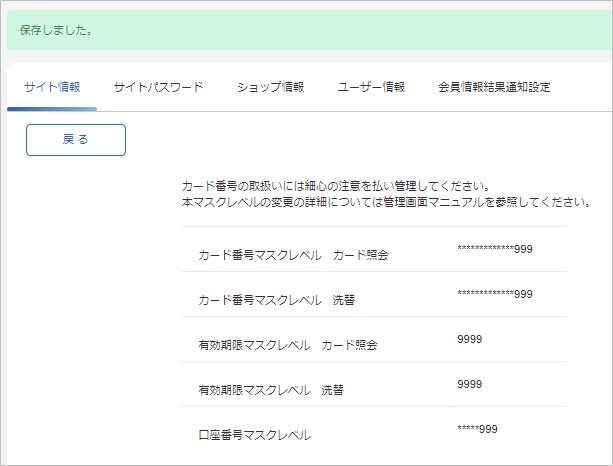This screenshot has width=613, height=466.
Task: Click the 洗替 card number masked value
Action: pyautogui.click(x=495, y=294)
